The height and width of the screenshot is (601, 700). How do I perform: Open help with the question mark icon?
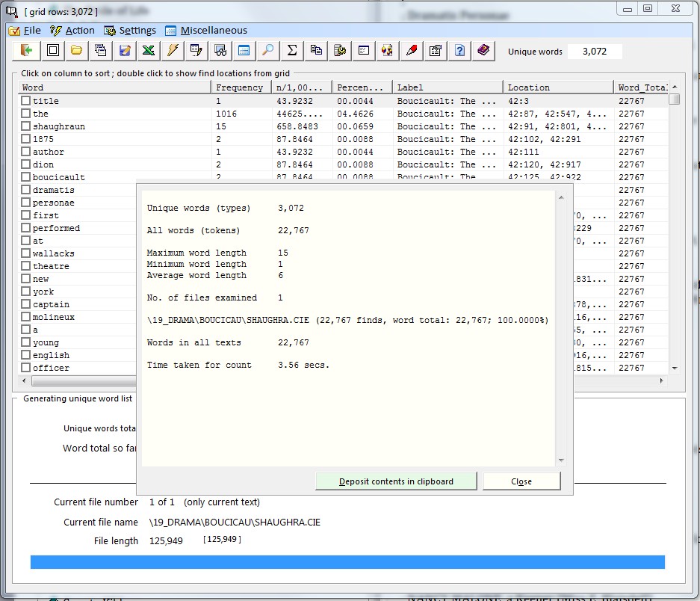[459, 51]
